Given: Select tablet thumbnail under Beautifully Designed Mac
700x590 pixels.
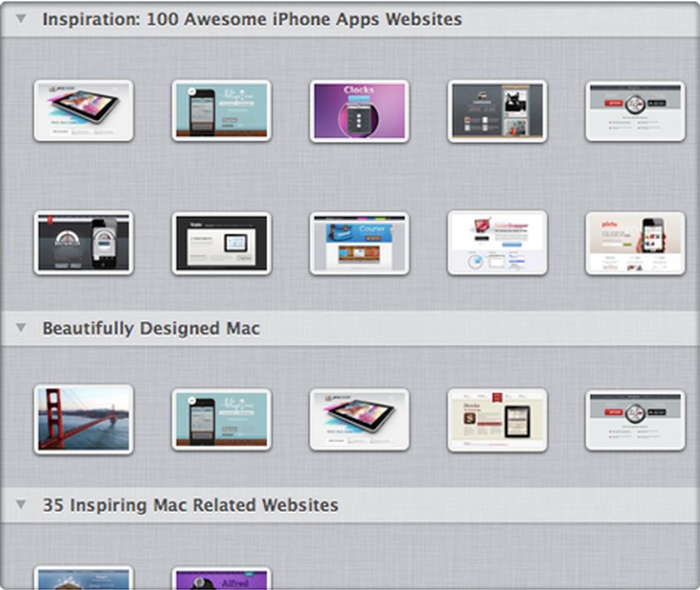Looking at the screenshot, I should (360, 420).
